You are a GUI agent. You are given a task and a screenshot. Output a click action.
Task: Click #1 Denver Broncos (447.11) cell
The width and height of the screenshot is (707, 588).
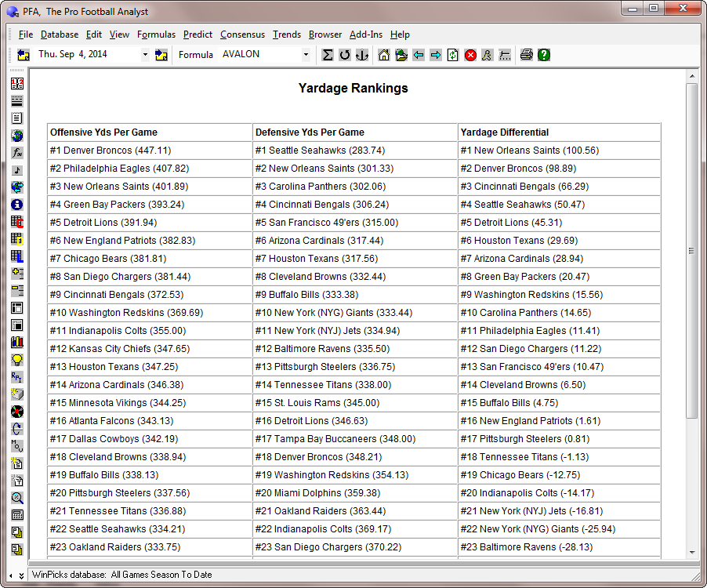tap(150, 151)
